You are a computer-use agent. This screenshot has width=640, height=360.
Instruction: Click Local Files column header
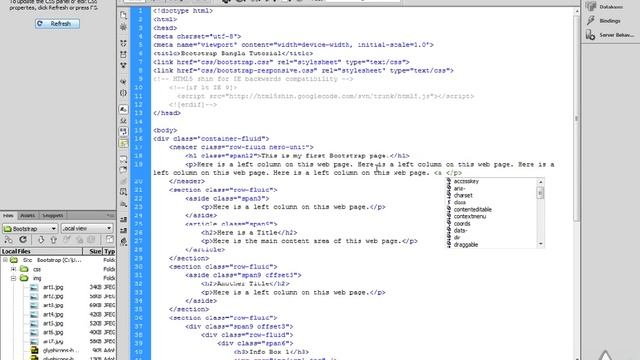(x=41, y=251)
